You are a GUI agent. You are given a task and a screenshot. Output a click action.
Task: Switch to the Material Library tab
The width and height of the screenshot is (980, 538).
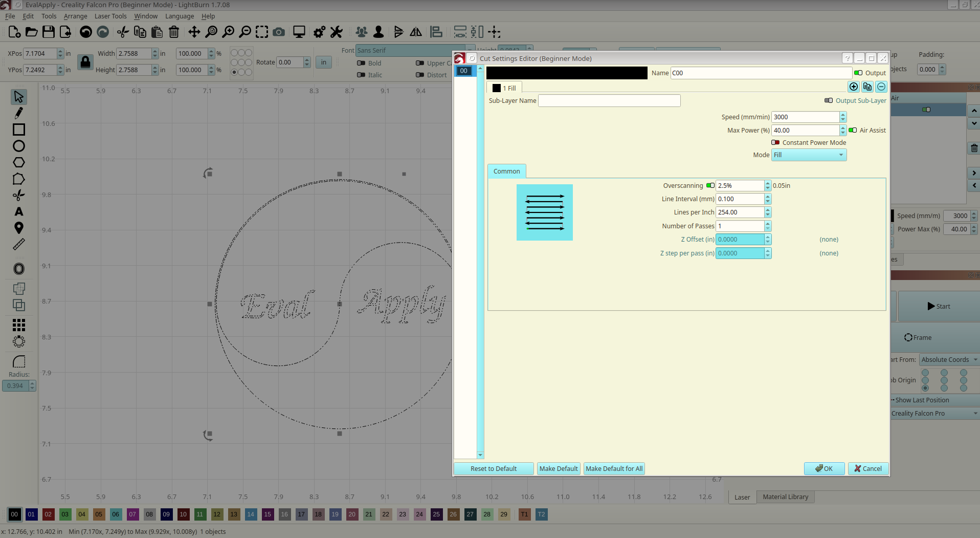785,497
